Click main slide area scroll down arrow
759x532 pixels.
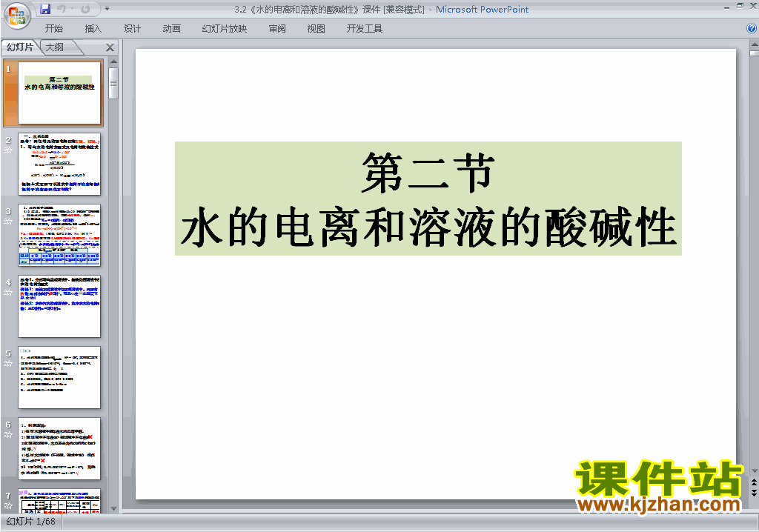coord(754,471)
